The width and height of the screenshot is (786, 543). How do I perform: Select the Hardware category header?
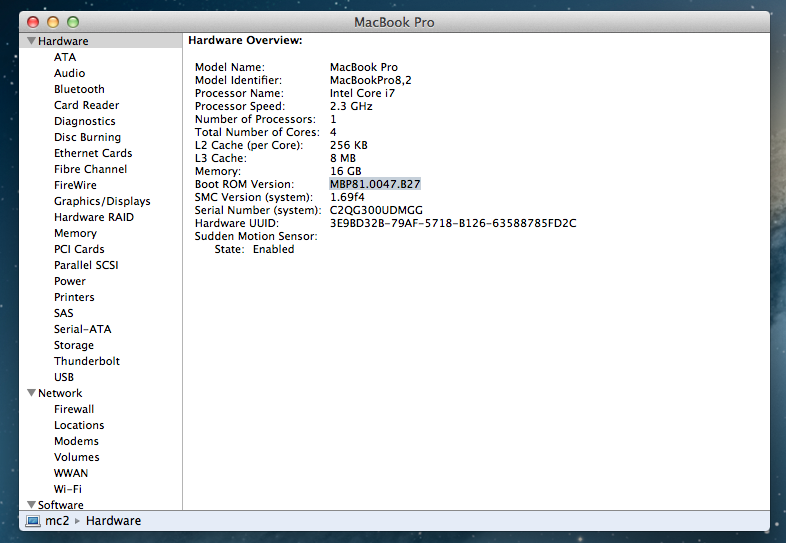click(x=63, y=41)
